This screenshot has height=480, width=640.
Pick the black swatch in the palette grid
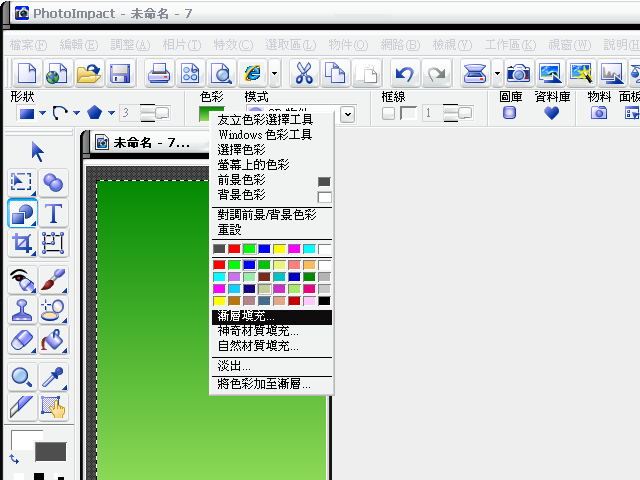pyautogui.click(x=324, y=301)
